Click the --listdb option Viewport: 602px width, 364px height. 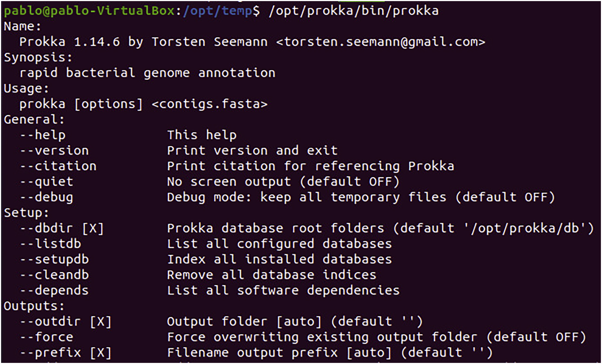50,244
